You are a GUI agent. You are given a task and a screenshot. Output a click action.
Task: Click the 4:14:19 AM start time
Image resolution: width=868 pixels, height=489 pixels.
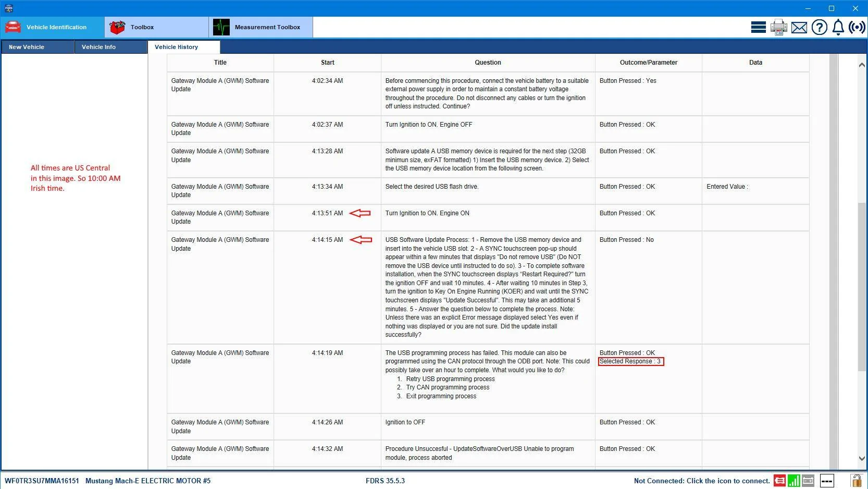coord(328,353)
